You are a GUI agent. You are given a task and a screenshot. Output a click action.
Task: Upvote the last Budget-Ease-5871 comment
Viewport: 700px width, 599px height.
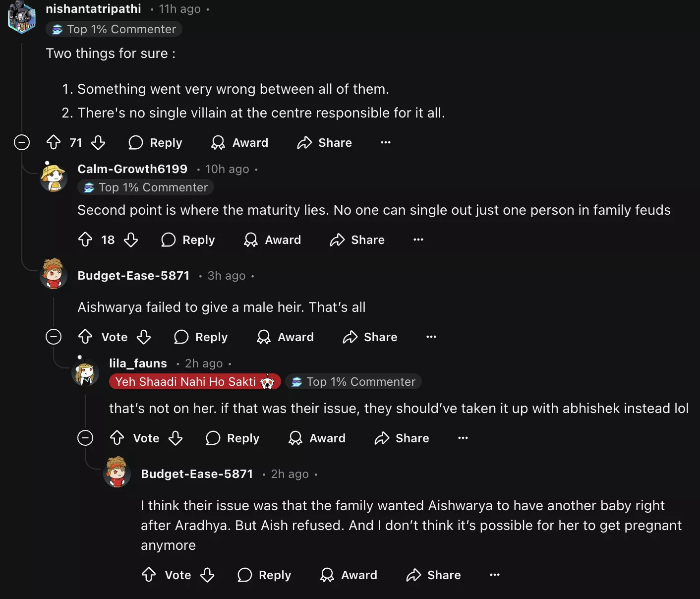(149, 575)
